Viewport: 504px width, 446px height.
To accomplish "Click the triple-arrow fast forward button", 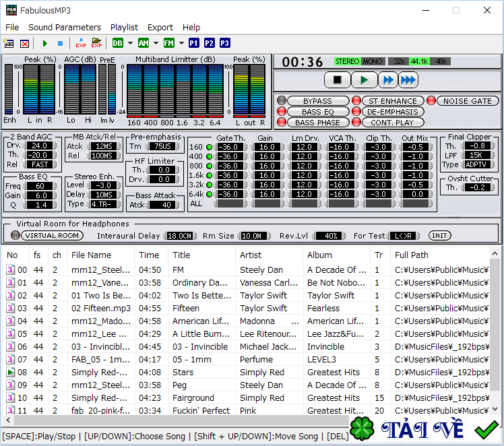I will 408,80.
